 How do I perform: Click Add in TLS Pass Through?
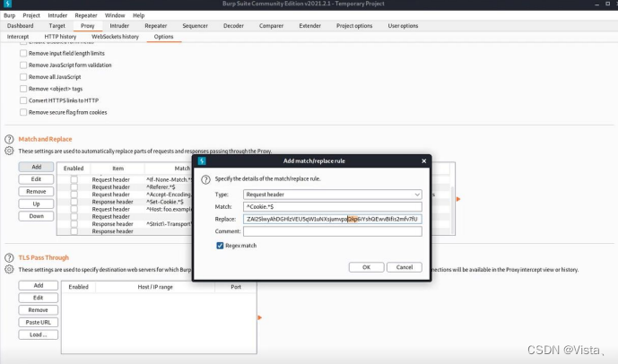(39, 285)
